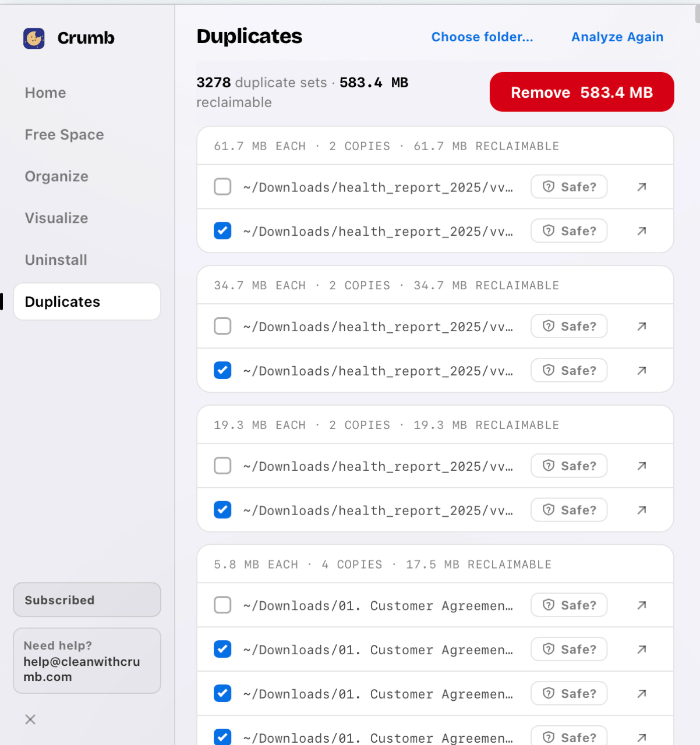Click the Crumb cookie logo icon

[x=34, y=38]
